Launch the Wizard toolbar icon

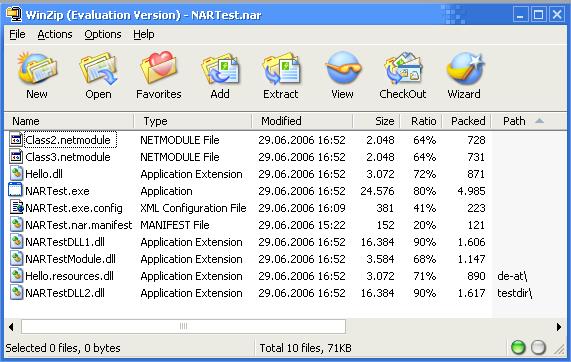[465, 68]
